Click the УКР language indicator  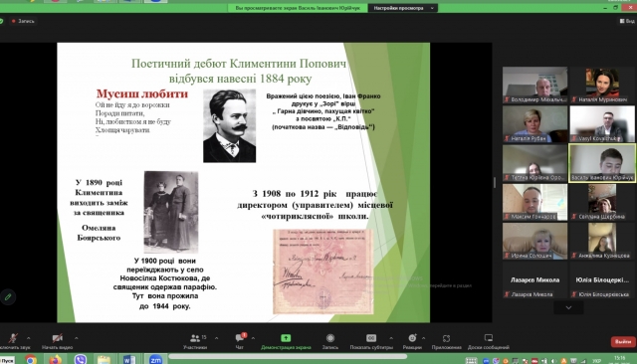596,361
